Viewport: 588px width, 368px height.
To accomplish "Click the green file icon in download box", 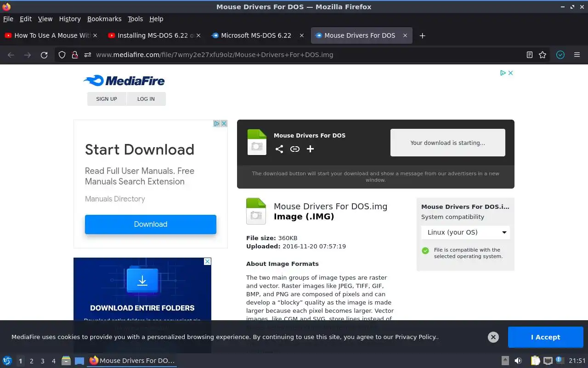I will [x=257, y=142].
